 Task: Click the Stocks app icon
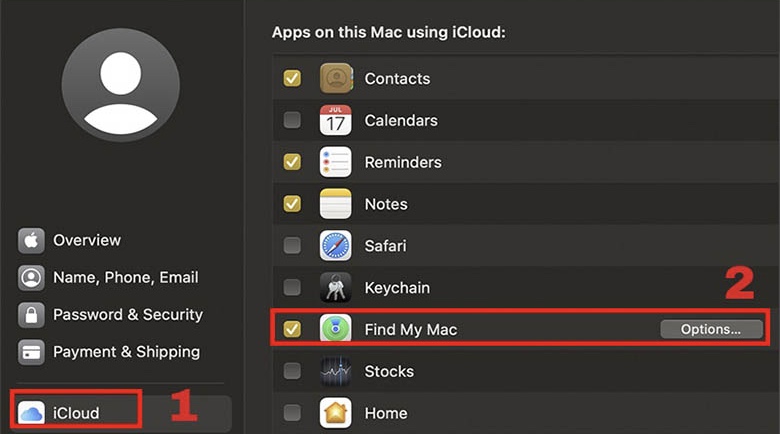336,371
